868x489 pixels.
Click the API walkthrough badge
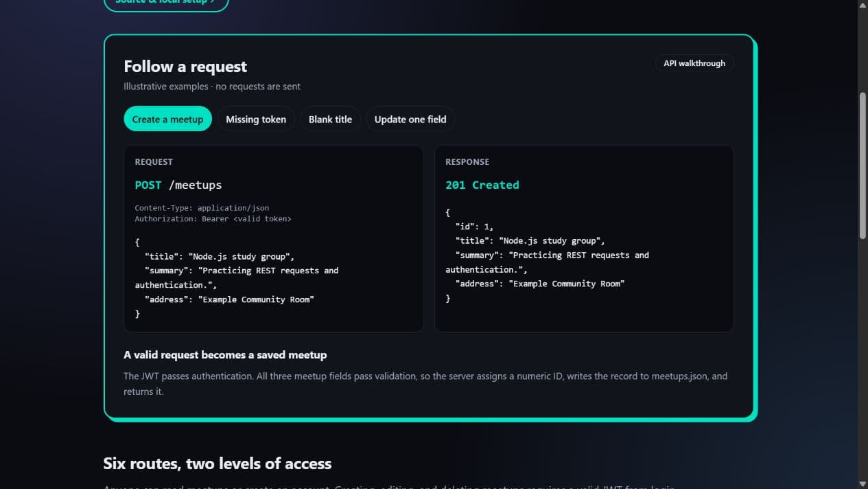coord(694,63)
